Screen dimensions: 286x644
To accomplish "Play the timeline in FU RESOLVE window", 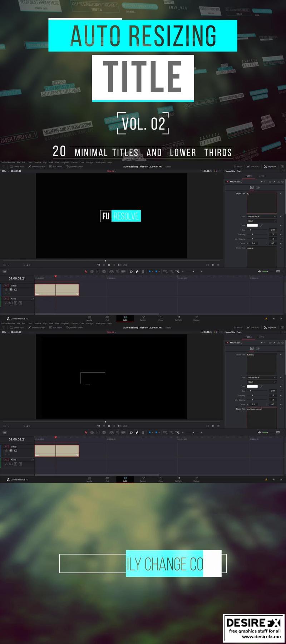I will [x=114, y=265].
